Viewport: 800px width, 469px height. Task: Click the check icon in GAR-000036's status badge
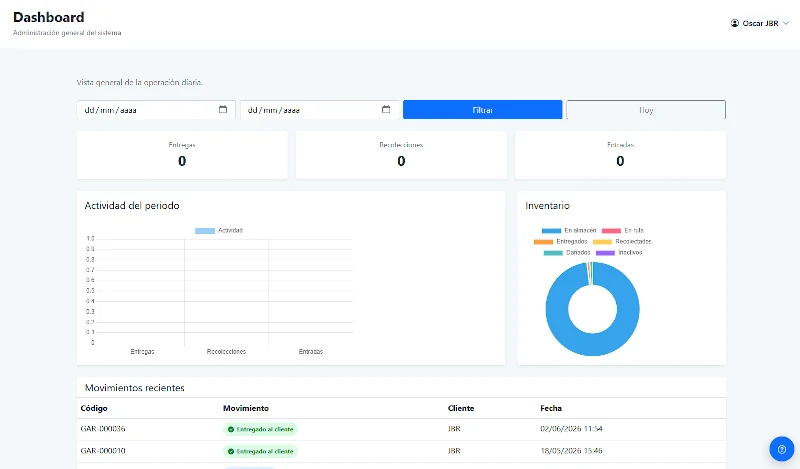(x=231, y=430)
